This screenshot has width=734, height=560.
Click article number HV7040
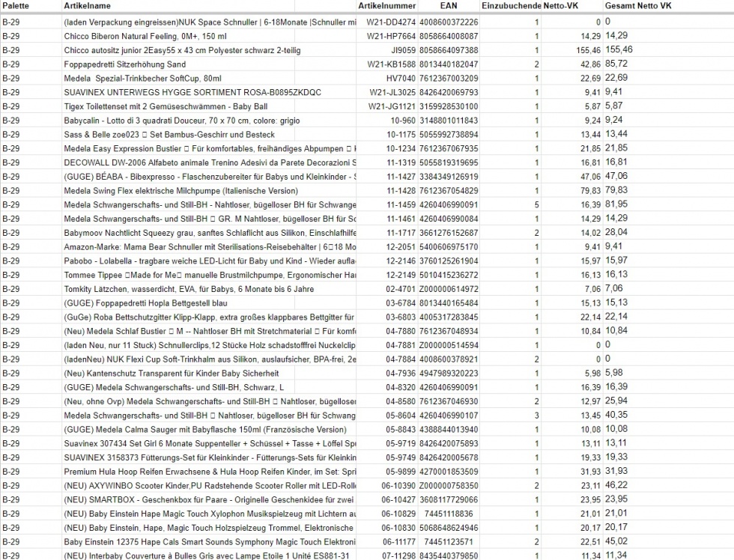[x=401, y=78]
